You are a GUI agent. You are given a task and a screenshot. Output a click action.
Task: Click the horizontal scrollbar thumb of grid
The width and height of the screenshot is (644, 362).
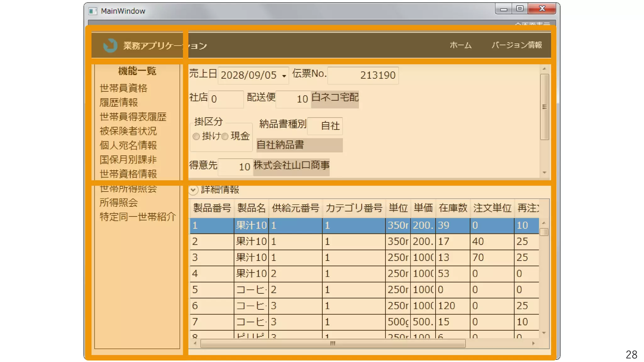333,343
